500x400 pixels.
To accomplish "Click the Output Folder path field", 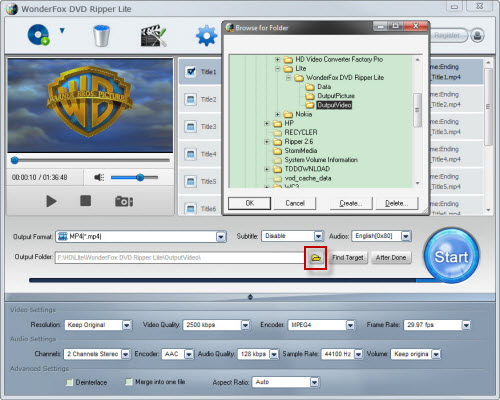I will [180, 257].
